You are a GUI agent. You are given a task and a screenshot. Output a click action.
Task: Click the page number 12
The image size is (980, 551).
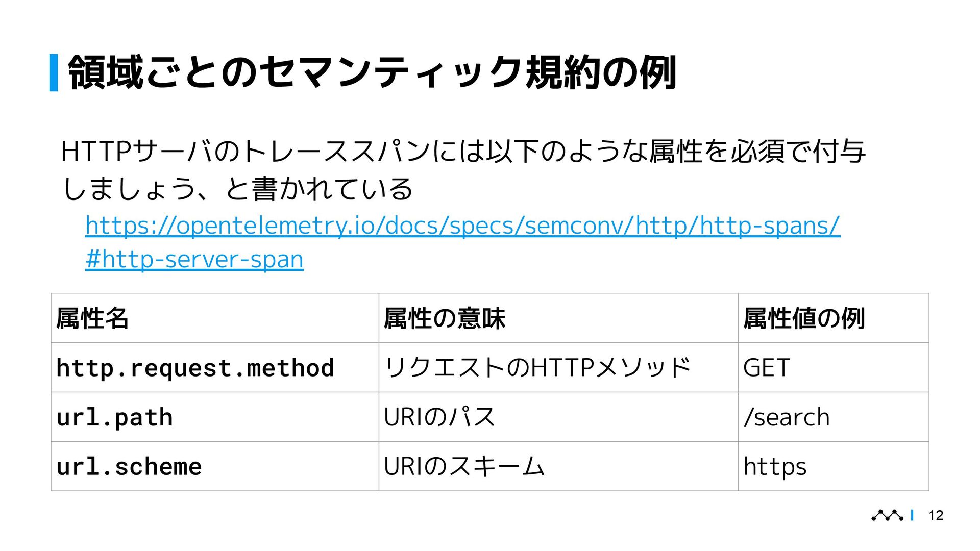[x=936, y=515]
